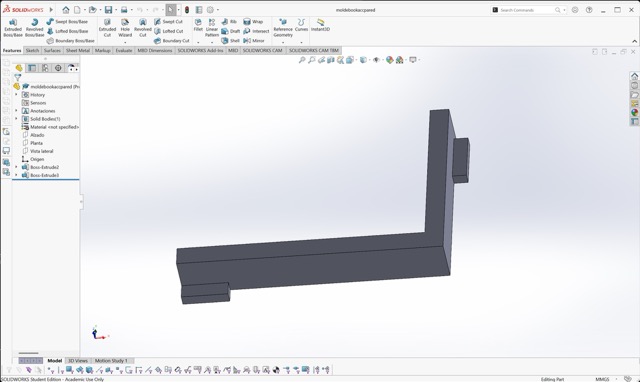Open Appearances color ball in task pane
Viewport: 640px width, 382px height.
point(634,112)
